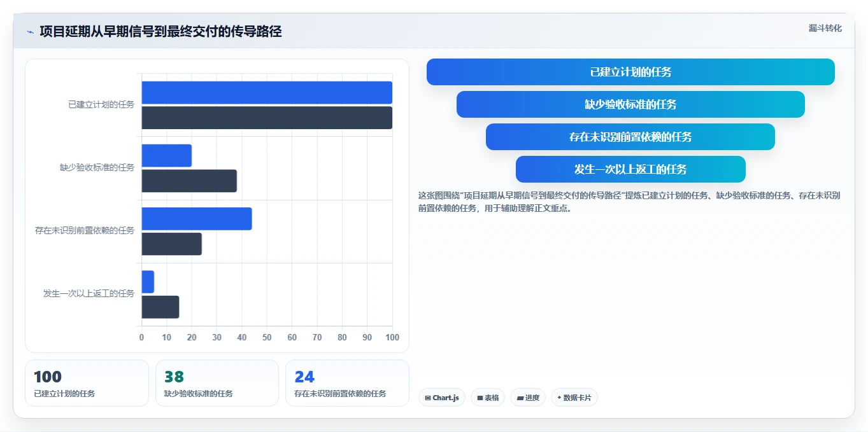Click the 进度 tag chip
Viewport: 868px width, 432px height.
528,398
